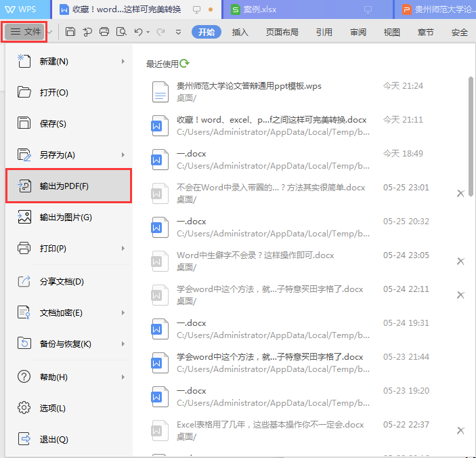Remove Word中生僻字不会录 entry with X
The height and width of the screenshot is (458, 476).
[460, 262]
